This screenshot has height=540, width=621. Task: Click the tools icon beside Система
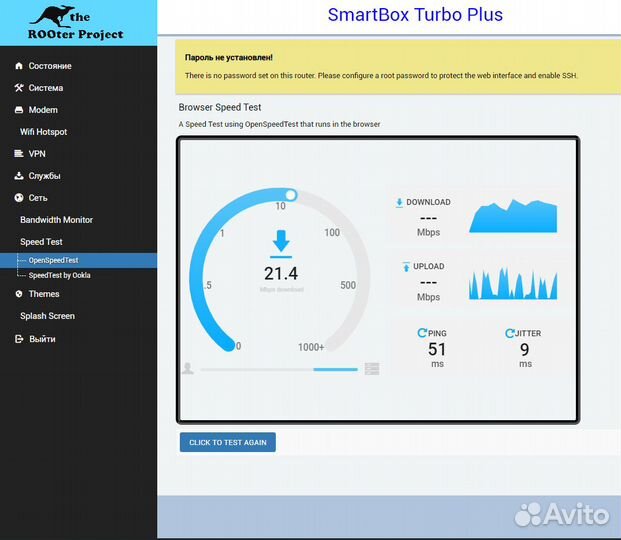(19, 88)
